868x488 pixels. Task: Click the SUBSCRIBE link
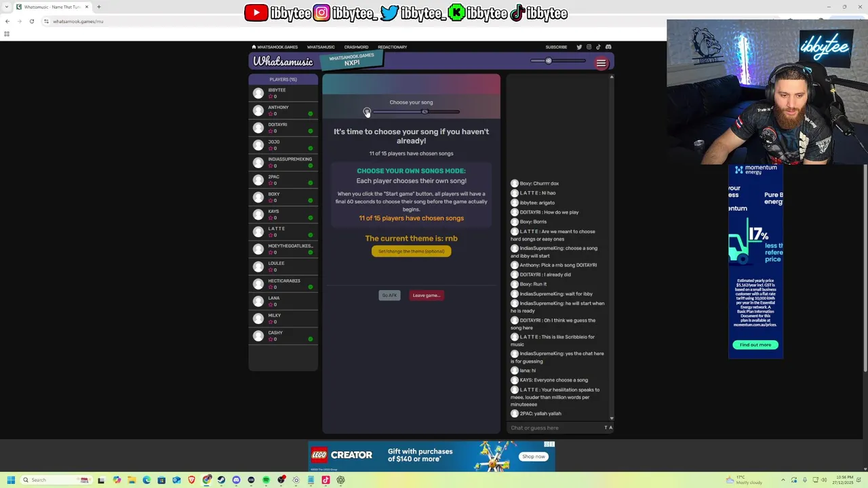tap(556, 47)
